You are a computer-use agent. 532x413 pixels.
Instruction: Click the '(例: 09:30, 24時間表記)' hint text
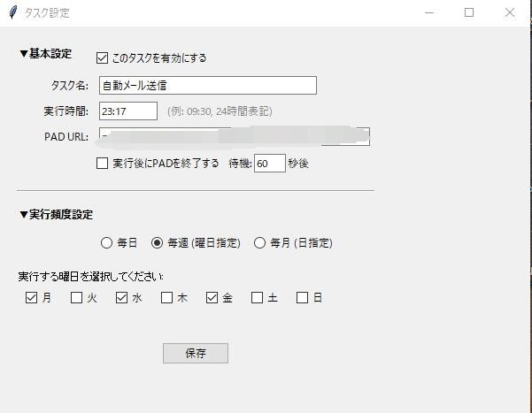[x=220, y=111]
